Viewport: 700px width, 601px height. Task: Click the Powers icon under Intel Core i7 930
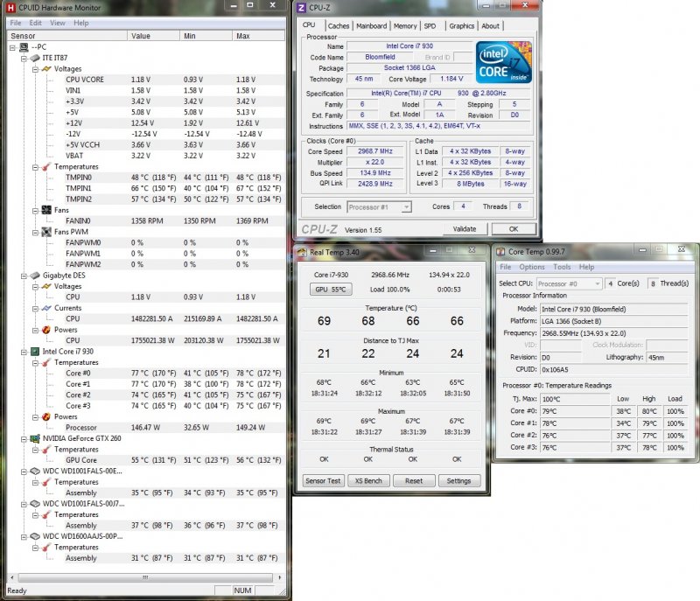point(46,417)
